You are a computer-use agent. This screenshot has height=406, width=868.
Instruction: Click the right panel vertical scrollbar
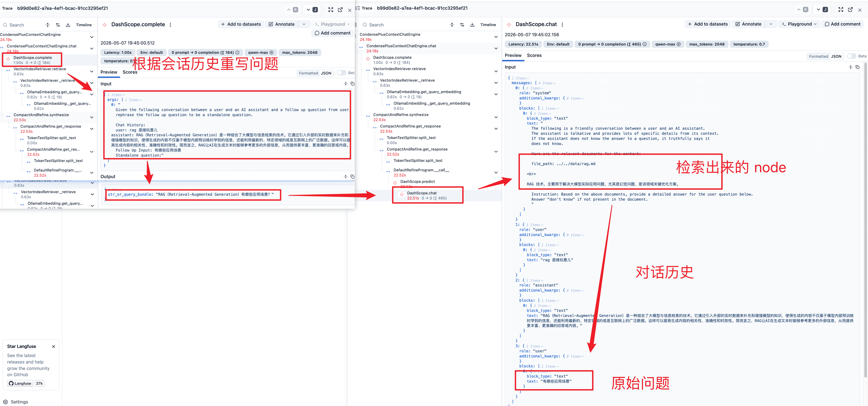[866, 226]
